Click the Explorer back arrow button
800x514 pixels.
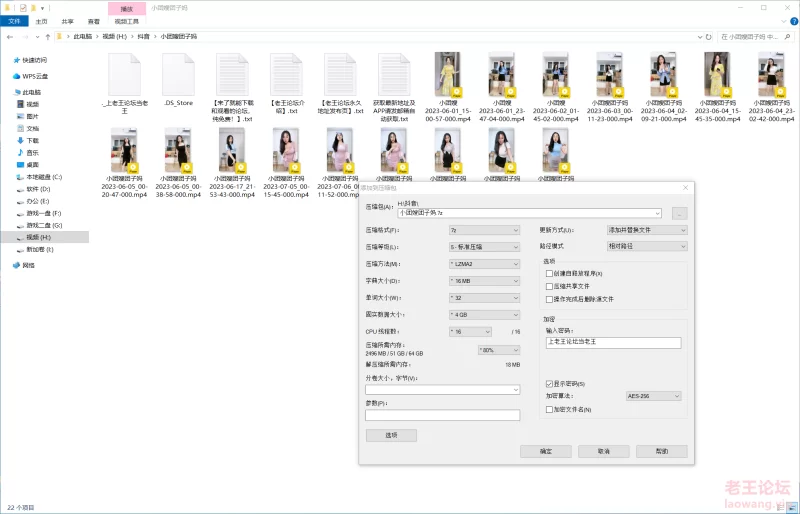click(10, 35)
